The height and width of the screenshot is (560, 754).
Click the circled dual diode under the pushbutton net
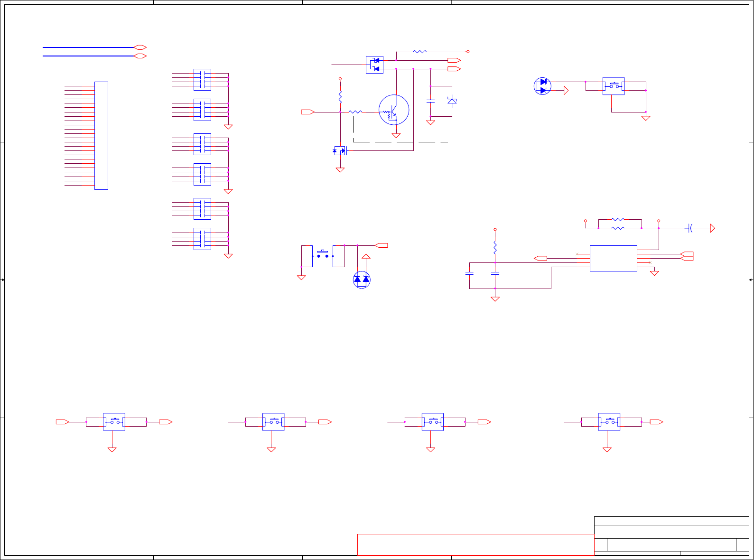coord(362,280)
